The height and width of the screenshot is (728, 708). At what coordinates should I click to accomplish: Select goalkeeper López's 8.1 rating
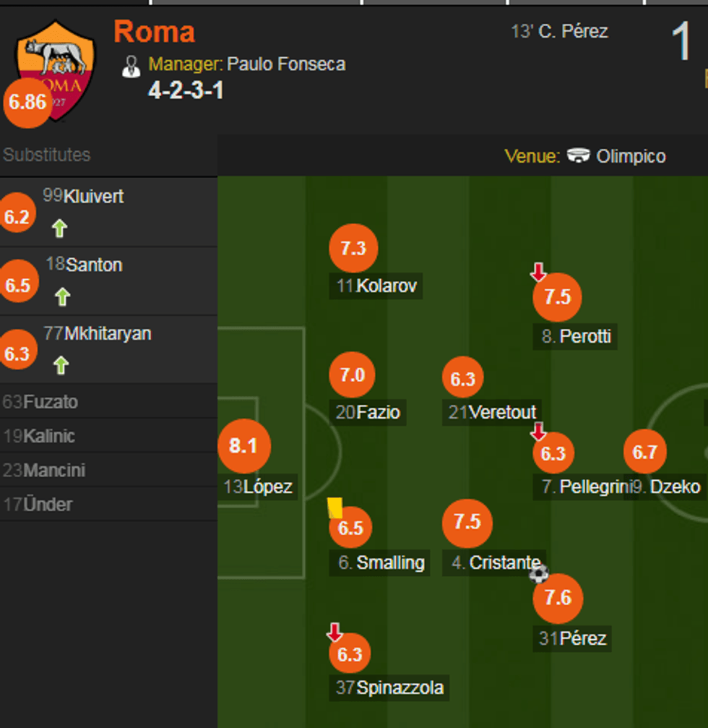point(243,446)
